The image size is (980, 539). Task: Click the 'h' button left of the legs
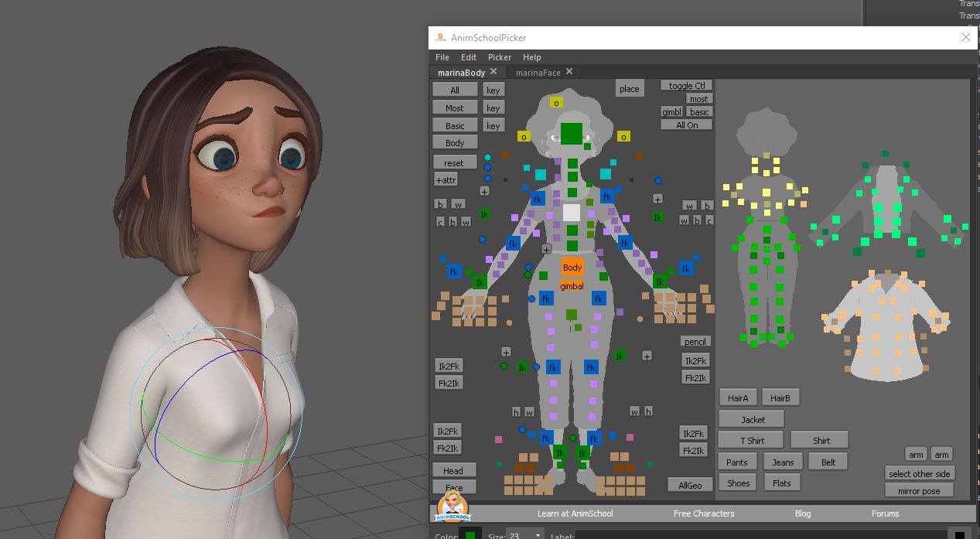pyautogui.click(x=516, y=411)
